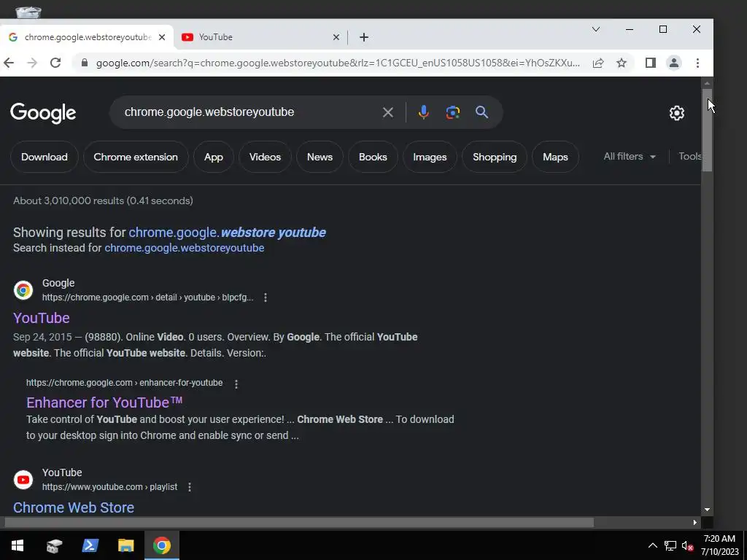Viewport: 747px width, 560px height.
Task: Open PowerShell from the taskbar
Action: point(90,545)
